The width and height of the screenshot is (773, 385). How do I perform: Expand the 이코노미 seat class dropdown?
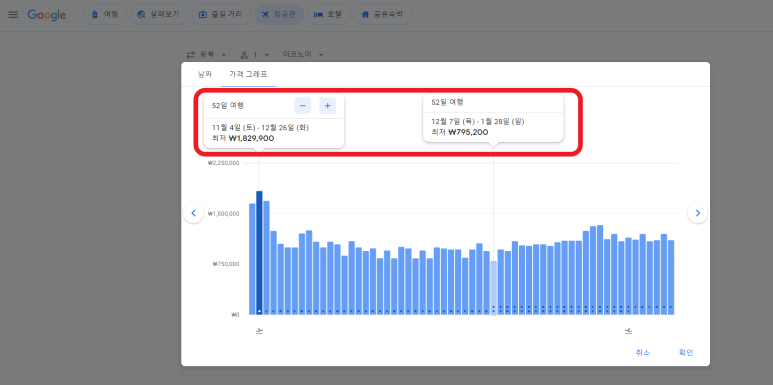303,54
